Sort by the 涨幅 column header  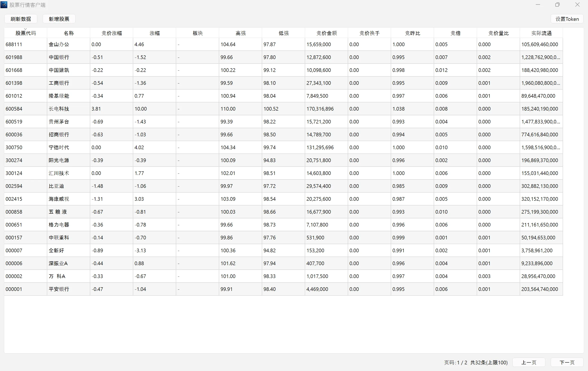point(155,33)
